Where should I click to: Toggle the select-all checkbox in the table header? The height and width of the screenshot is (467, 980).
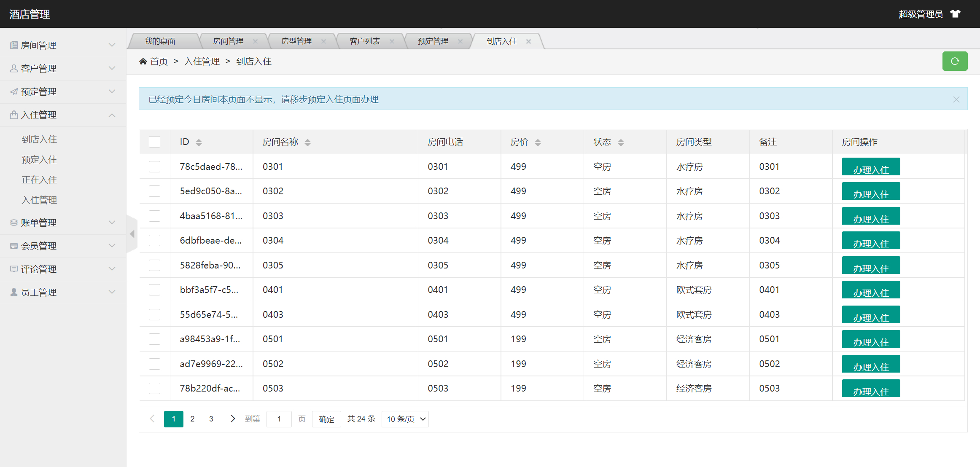point(155,142)
